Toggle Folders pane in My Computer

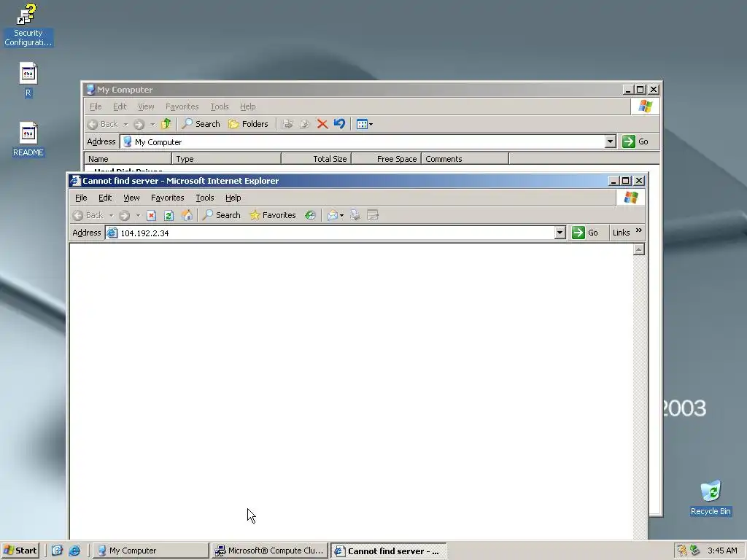click(248, 124)
